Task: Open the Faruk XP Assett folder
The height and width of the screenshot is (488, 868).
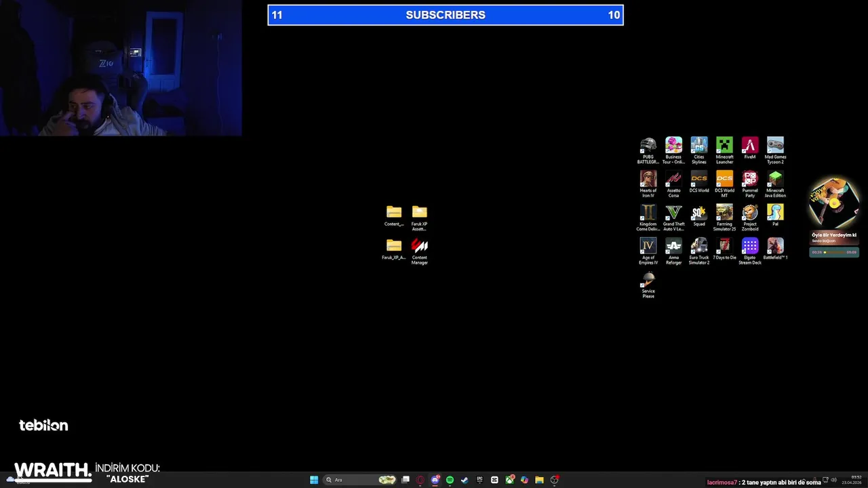Action: click(x=419, y=218)
